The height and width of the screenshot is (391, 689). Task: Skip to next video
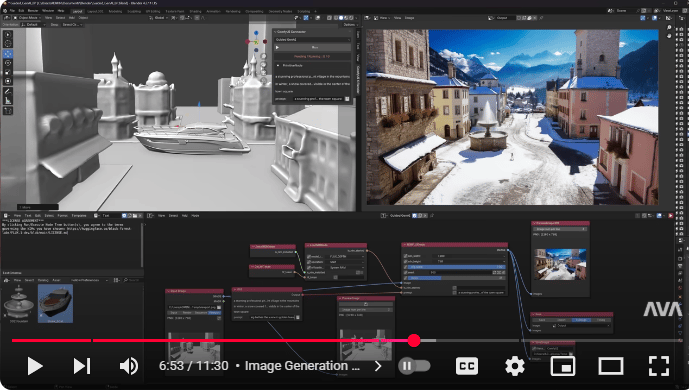(82, 366)
